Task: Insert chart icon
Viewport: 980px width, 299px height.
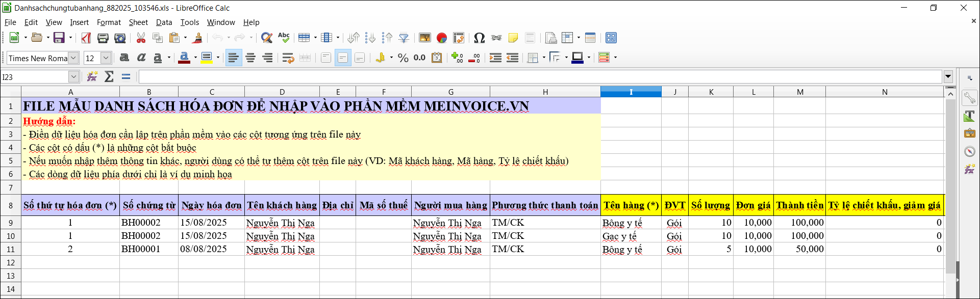Action: [x=442, y=38]
